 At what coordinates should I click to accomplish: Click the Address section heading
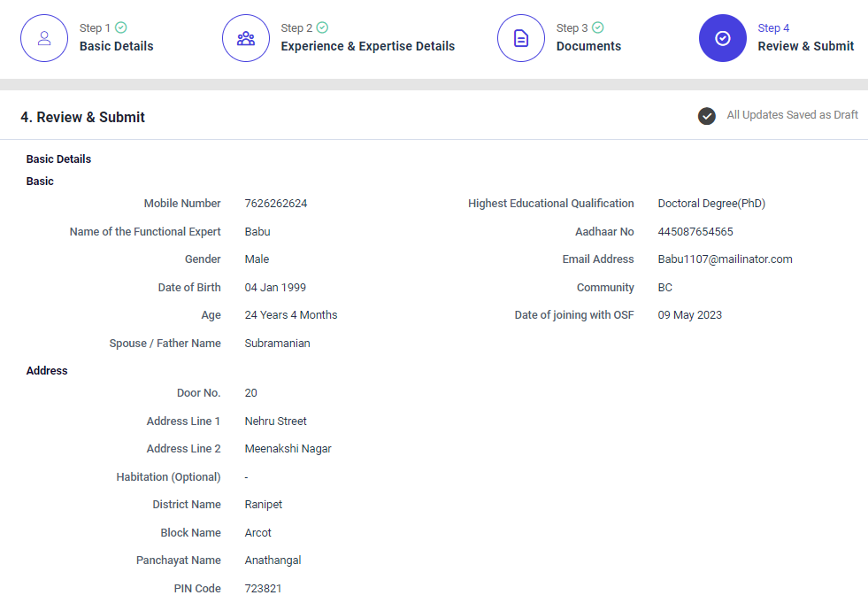click(47, 371)
